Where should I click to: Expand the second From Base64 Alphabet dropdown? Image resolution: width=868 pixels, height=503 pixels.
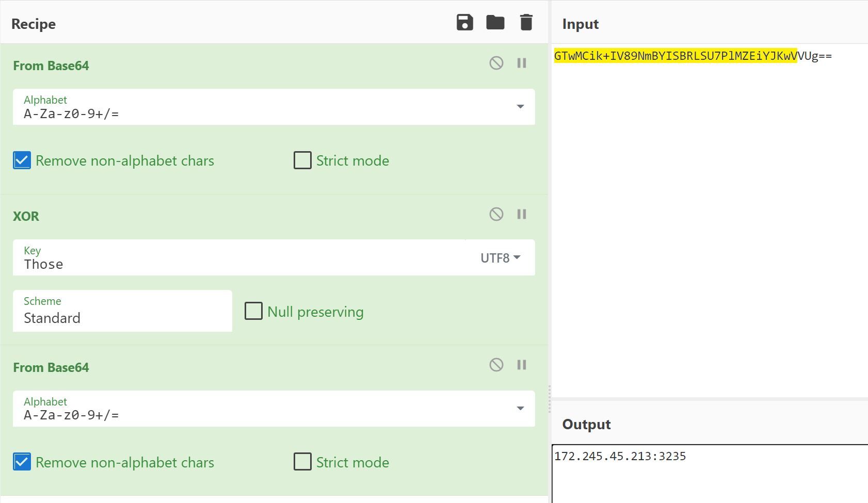point(520,409)
